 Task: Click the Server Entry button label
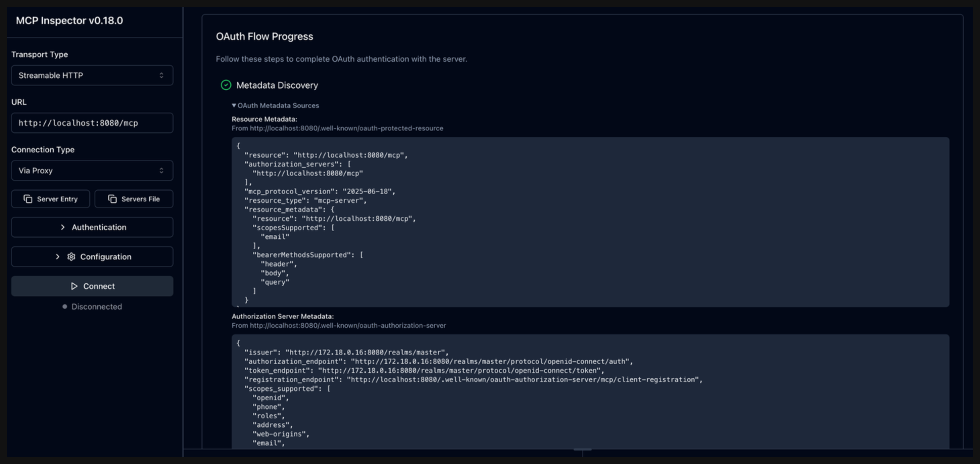[57, 199]
